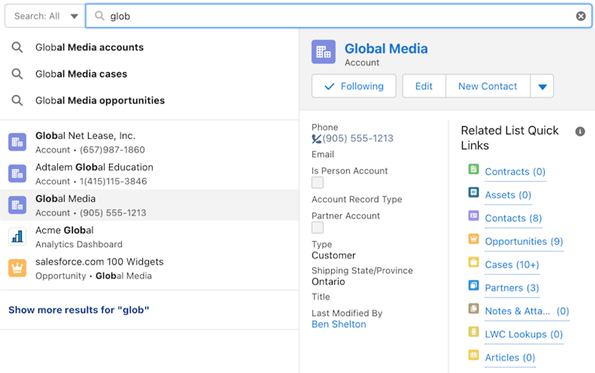Open the more actions dropdown arrow beside New Contact
Image resolution: width=595 pixels, height=373 pixels.
click(x=542, y=86)
